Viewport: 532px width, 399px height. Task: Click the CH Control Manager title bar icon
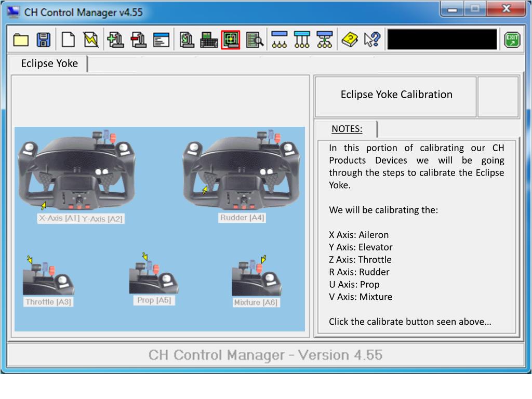pos(13,11)
